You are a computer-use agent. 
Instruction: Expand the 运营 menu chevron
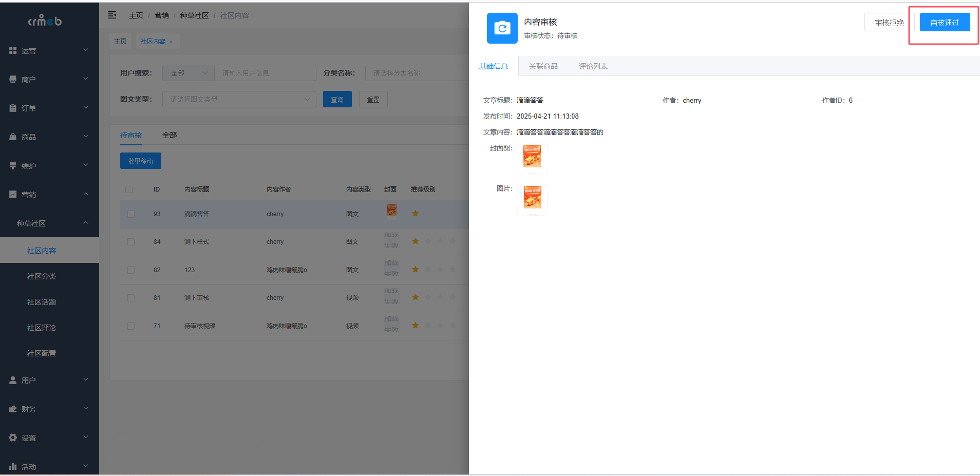pos(86,50)
